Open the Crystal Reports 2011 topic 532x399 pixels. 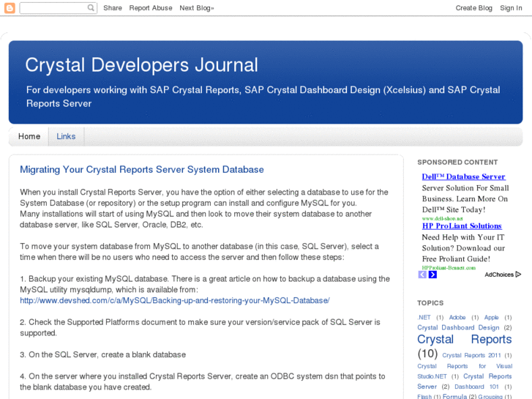click(471, 355)
